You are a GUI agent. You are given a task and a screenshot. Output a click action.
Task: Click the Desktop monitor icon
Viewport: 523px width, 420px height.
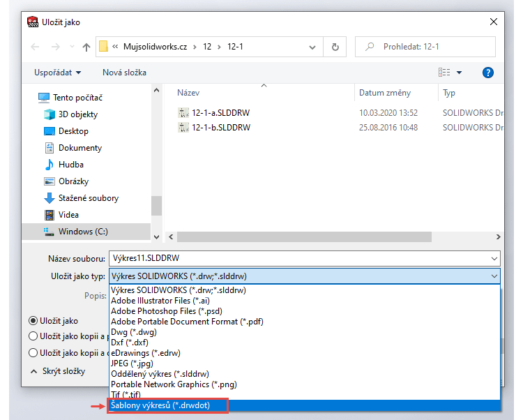[x=50, y=131]
